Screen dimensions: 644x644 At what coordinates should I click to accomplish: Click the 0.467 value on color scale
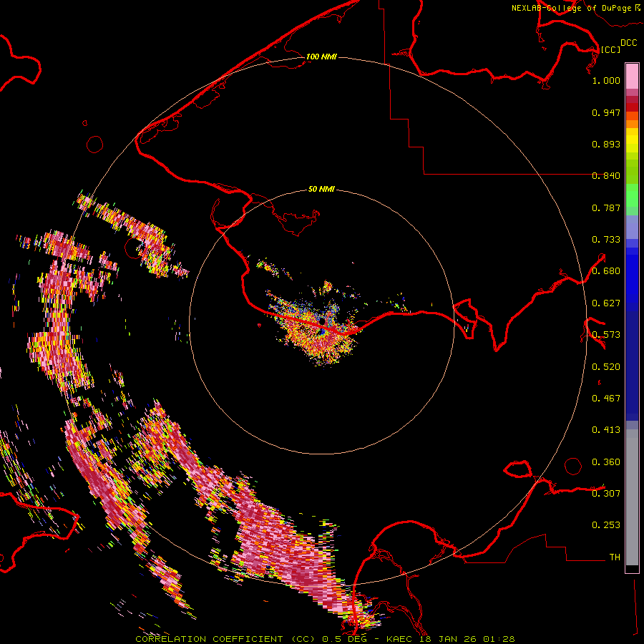pos(606,399)
